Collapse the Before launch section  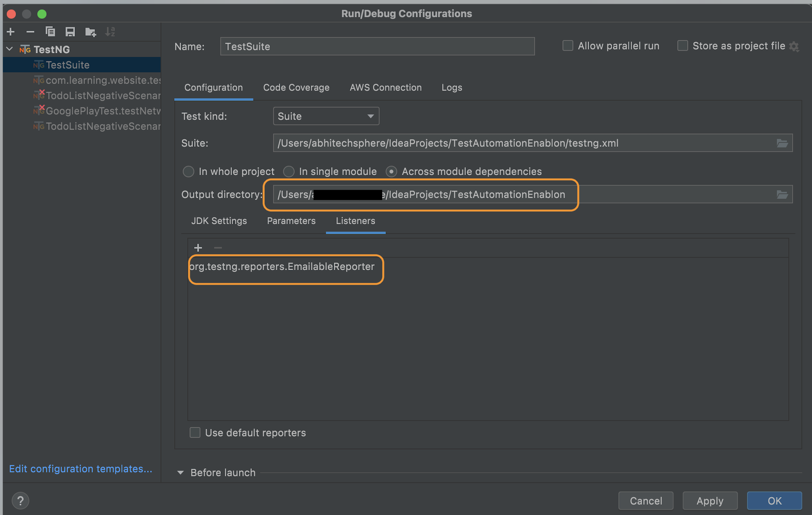[180, 472]
